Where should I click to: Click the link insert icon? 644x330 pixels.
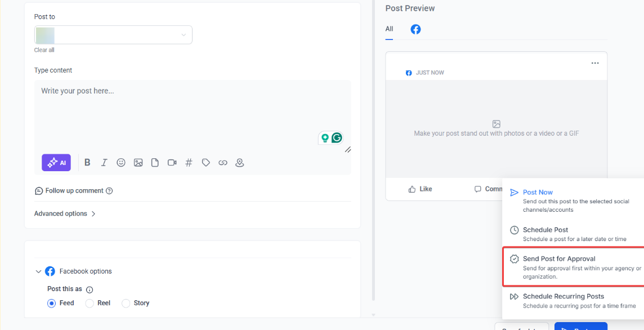223,163
